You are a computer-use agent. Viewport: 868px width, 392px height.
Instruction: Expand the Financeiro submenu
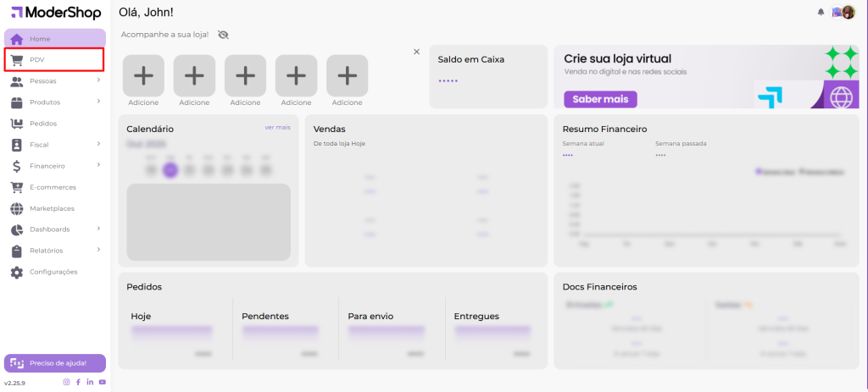coord(98,165)
